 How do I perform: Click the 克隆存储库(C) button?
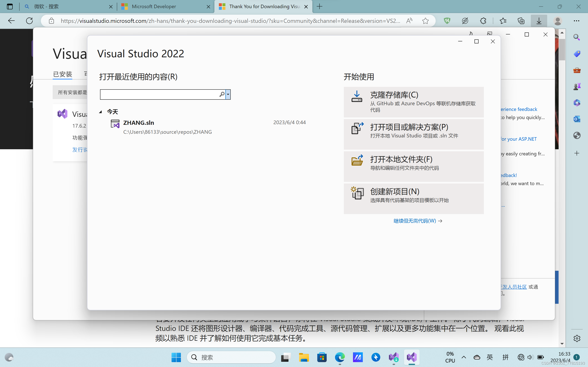414,102
